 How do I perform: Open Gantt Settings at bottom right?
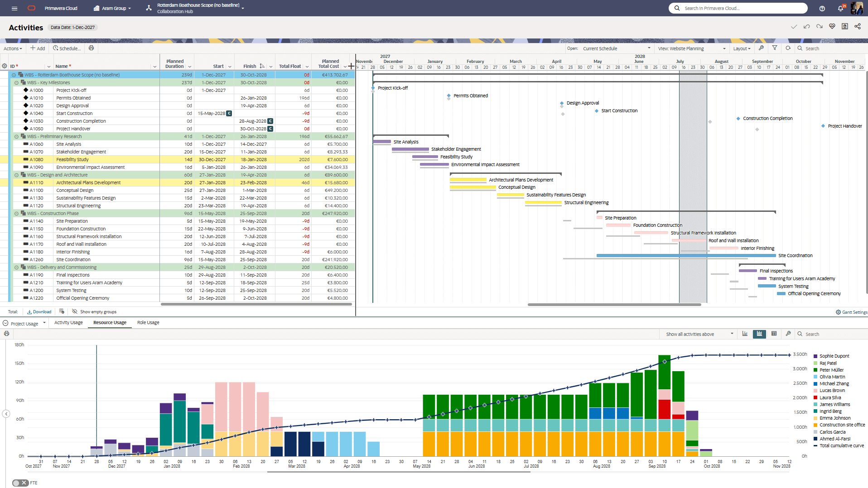[x=851, y=312]
